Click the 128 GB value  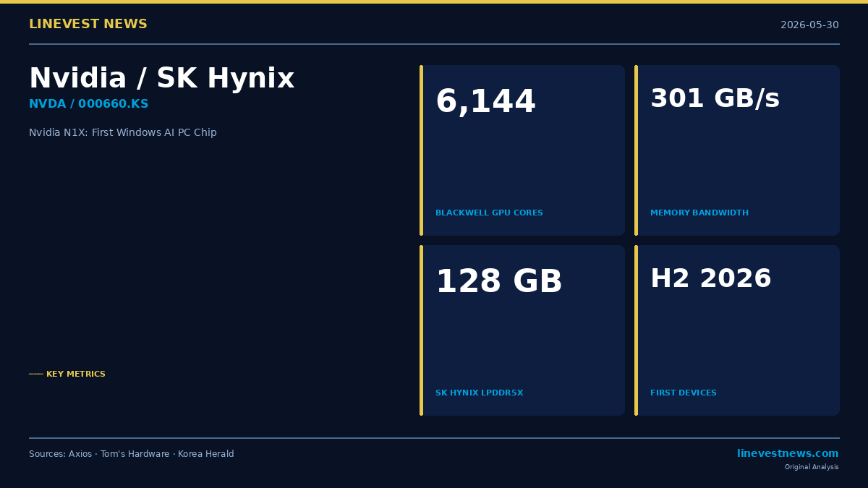coord(499,282)
